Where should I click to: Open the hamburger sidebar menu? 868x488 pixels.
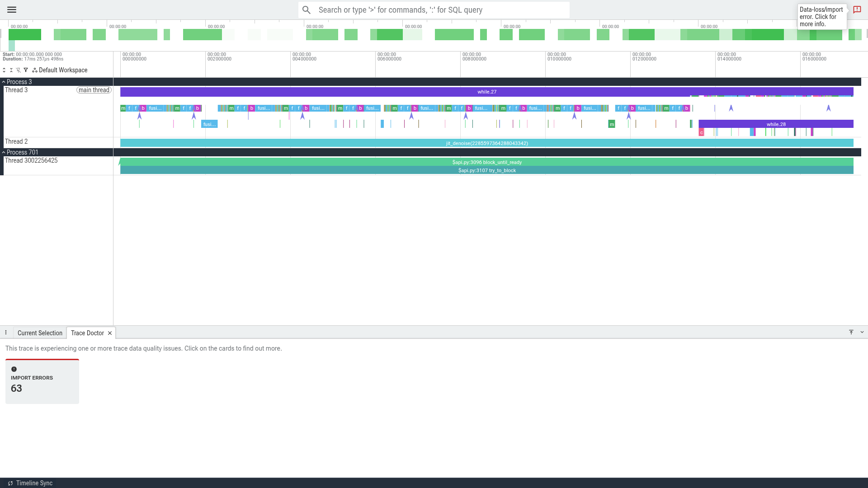[12, 9]
